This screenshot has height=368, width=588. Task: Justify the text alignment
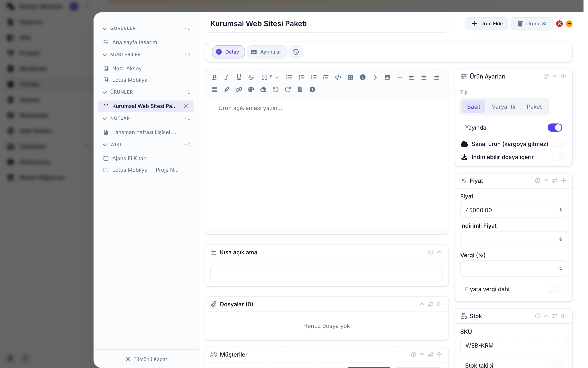pos(214,90)
